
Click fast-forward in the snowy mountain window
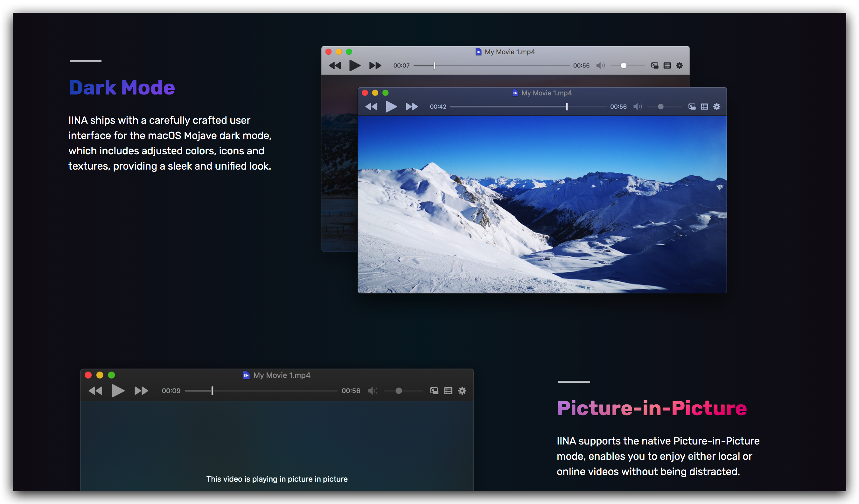point(412,107)
